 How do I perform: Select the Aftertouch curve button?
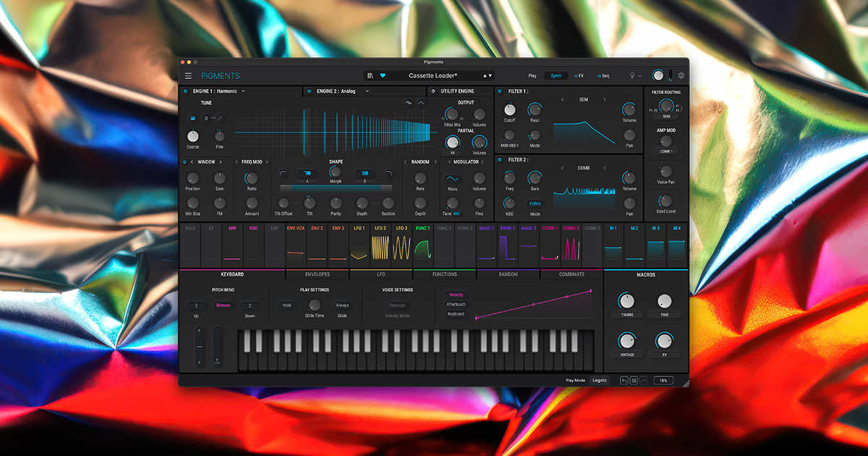click(456, 305)
